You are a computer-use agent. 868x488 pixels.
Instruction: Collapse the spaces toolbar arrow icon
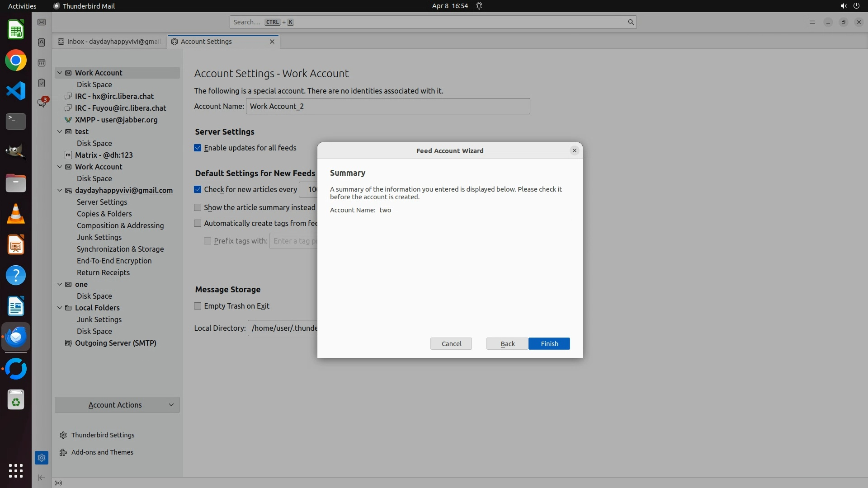(42, 478)
